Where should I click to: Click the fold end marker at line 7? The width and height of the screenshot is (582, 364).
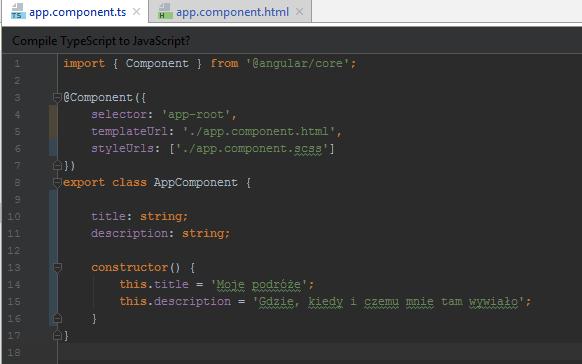57,165
